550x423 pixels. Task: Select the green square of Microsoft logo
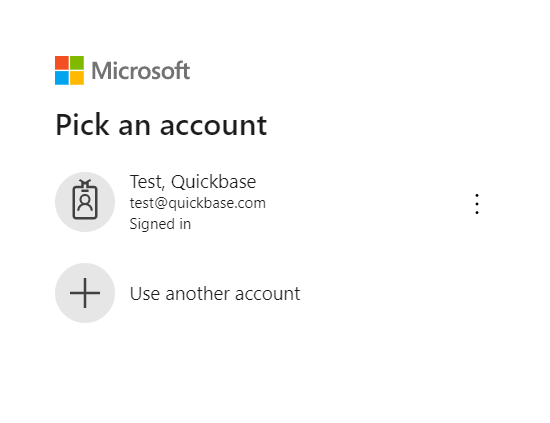(x=77, y=63)
